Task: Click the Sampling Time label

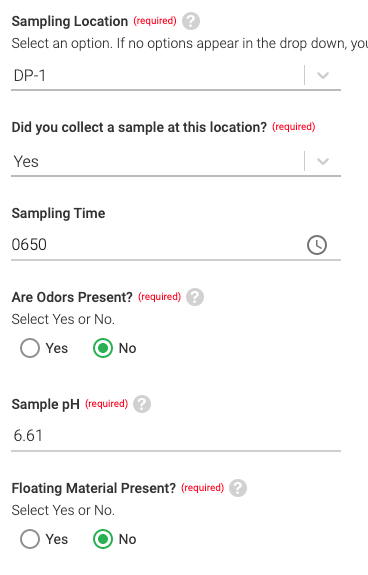Action: [x=58, y=213]
